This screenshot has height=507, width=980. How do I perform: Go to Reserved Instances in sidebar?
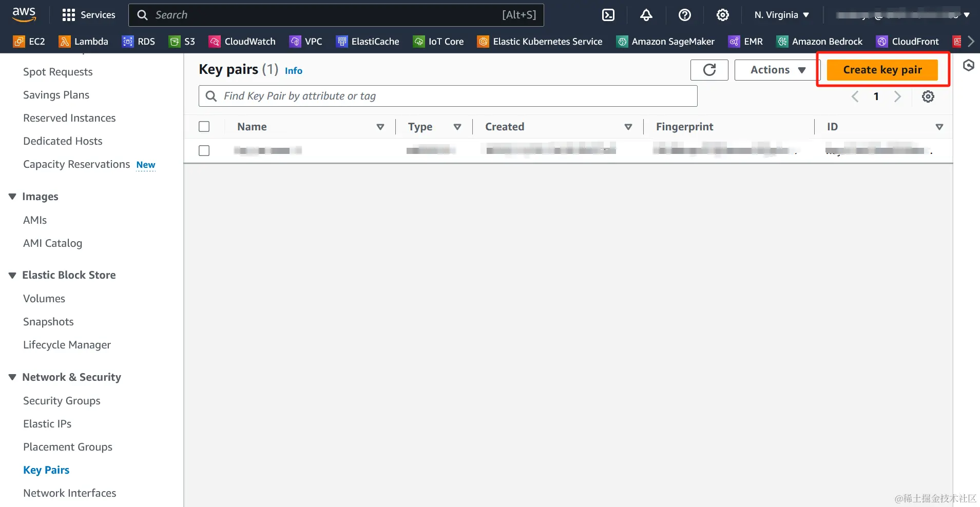tap(69, 118)
